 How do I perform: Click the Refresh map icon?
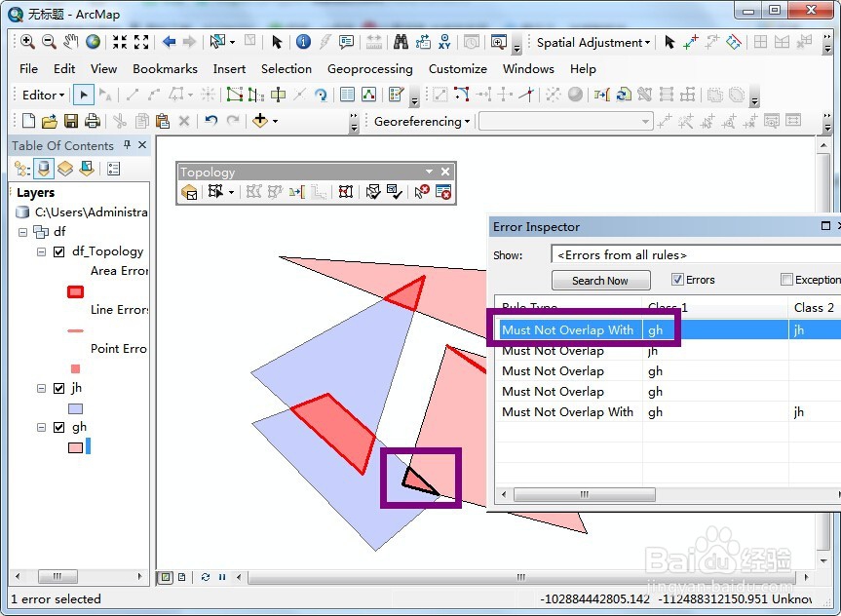pyautogui.click(x=206, y=577)
